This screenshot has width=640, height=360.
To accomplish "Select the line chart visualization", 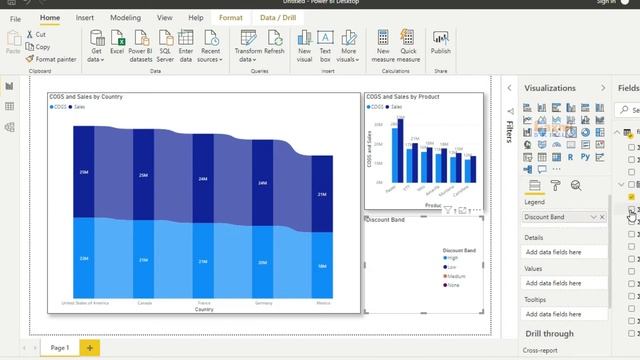I will 527,120.
